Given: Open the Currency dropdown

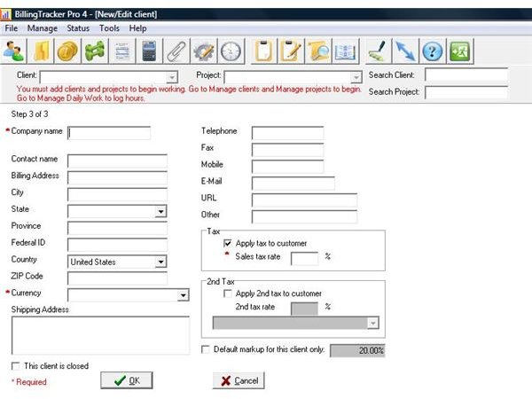Looking at the screenshot, I should pos(184,295).
